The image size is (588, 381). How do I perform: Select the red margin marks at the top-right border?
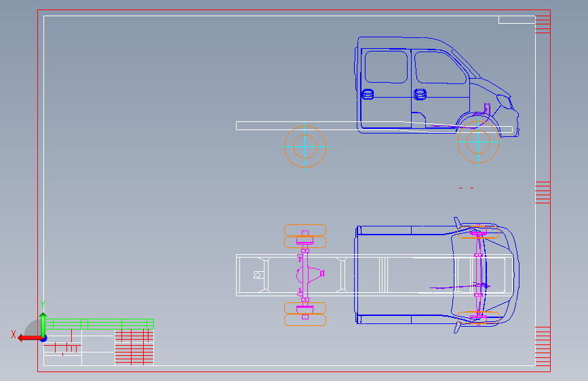[x=543, y=24]
